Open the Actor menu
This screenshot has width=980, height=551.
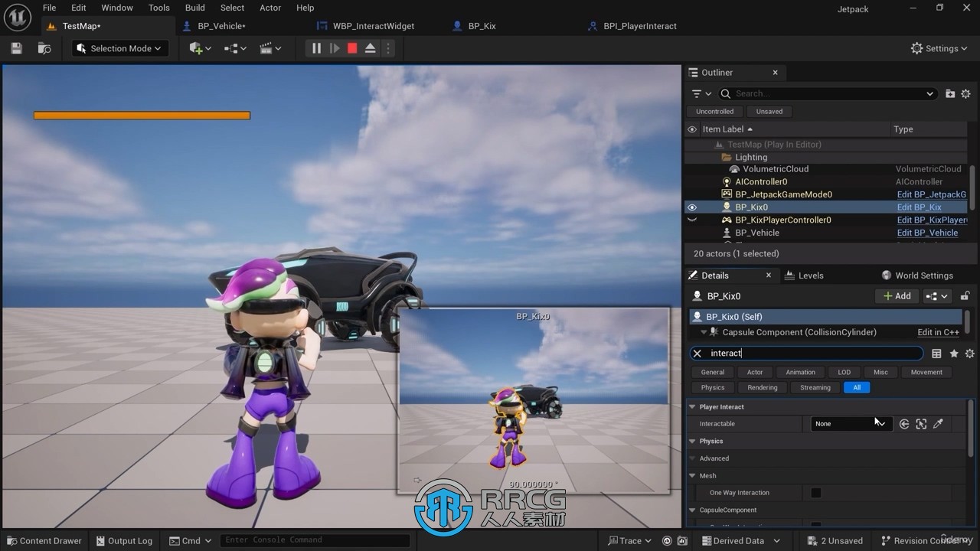pos(270,8)
